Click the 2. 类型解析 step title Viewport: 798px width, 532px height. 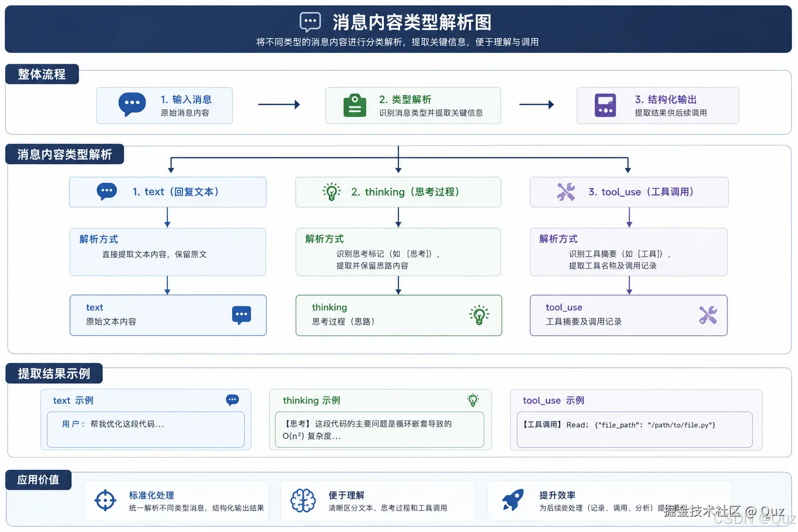[405, 99]
